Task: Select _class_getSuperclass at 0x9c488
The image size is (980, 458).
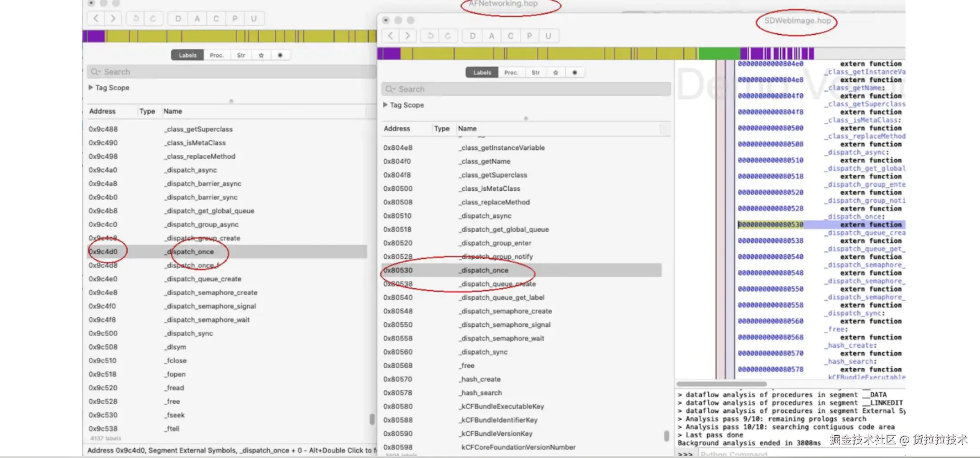Action: point(227,129)
